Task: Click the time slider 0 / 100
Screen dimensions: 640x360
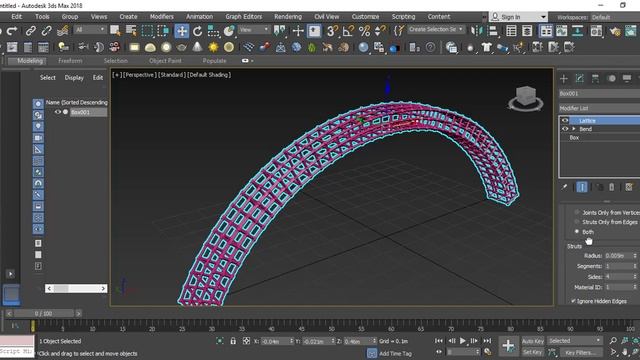Action: 43,313
